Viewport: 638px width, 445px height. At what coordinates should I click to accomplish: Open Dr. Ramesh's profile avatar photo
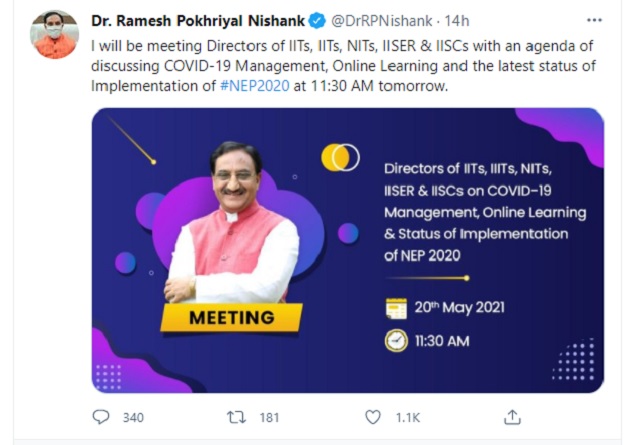tap(55, 35)
